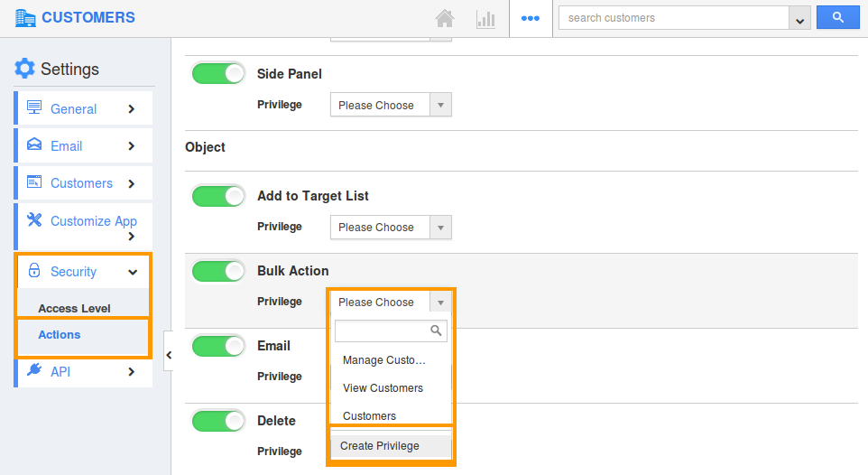Click the Customers app building icon
This screenshot has height=475, width=868.
pyautogui.click(x=25, y=18)
